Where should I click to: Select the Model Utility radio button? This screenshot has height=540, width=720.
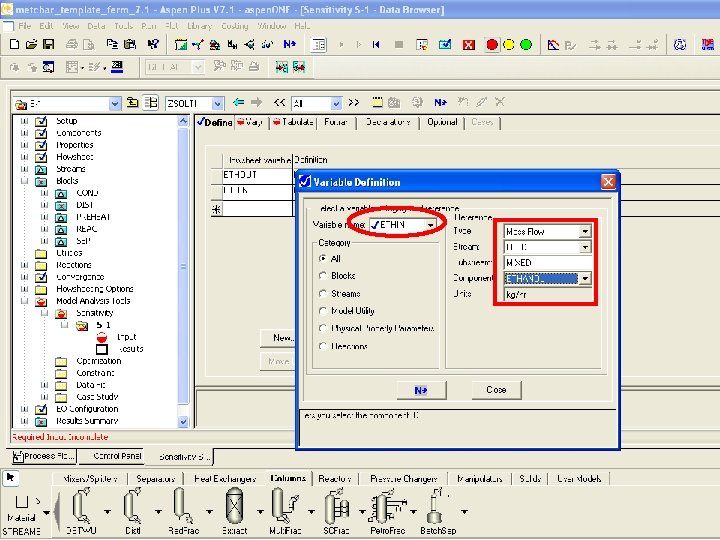(x=323, y=311)
